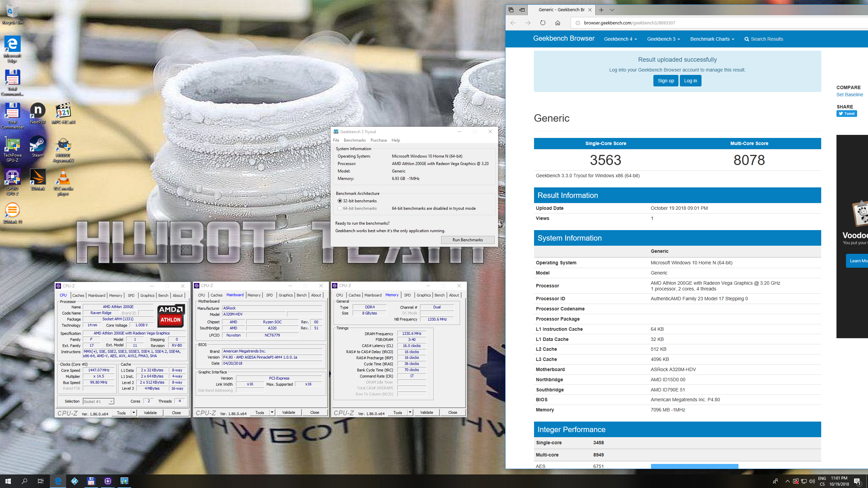Click the Set Baseline link

(x=849, y=95)
